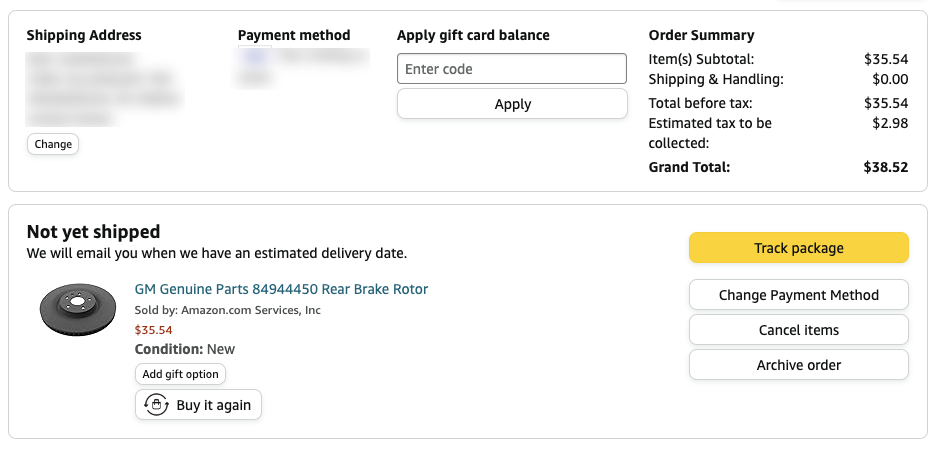The image size is (936, 453).
Task: Click the Order Summary heading
Action: click(x=701, y=35)
